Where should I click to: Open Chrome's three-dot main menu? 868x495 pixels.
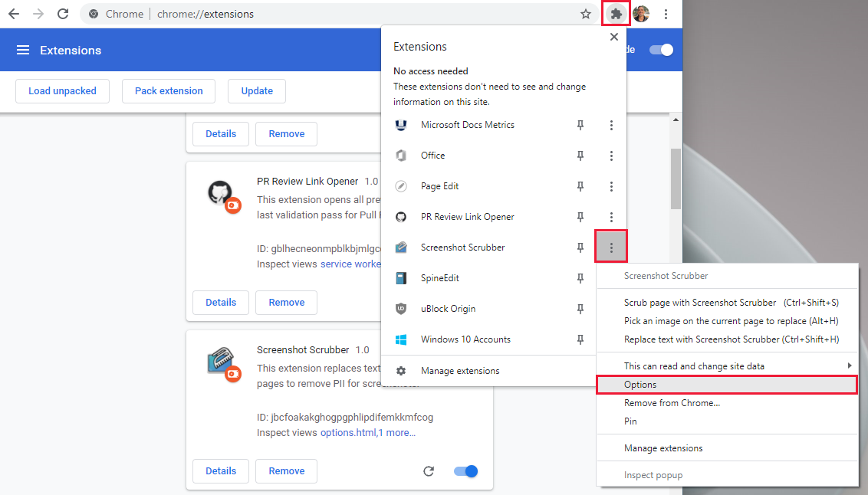[666, 14]
